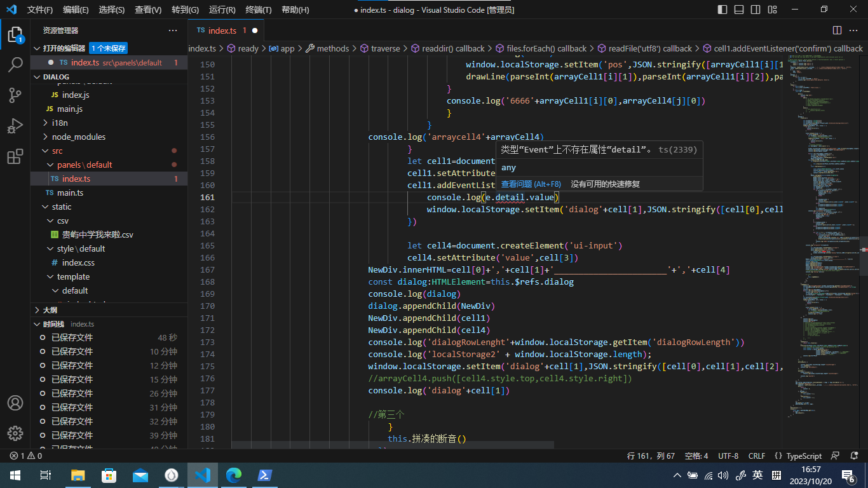The image size is (868, 488).
Task: Open the Source Control view
Action: [15, 95]
